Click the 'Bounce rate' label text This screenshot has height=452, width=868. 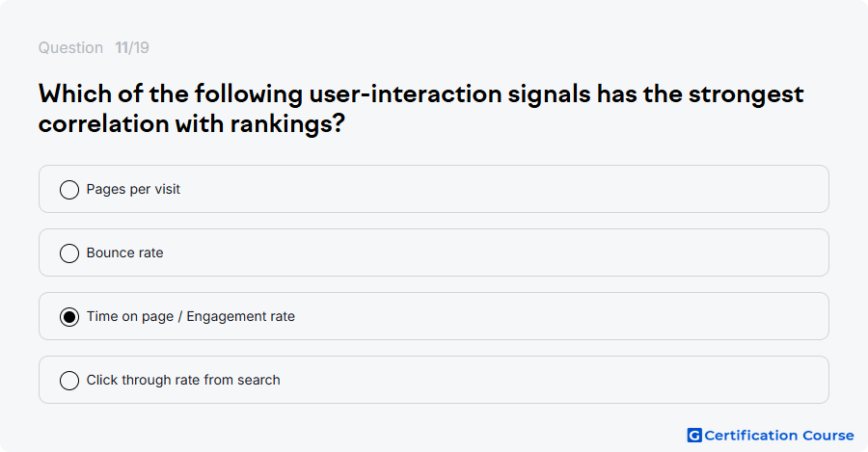click(124, 253)
